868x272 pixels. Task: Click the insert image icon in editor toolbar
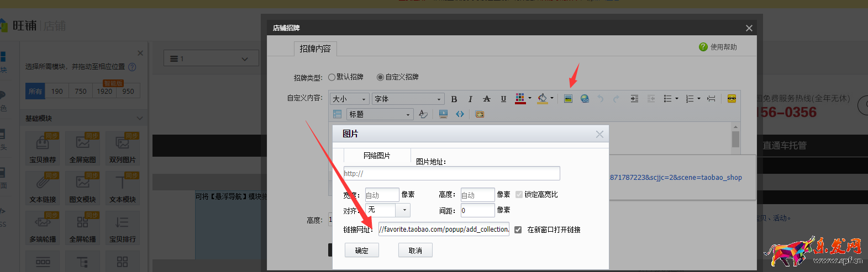(568, 99)
